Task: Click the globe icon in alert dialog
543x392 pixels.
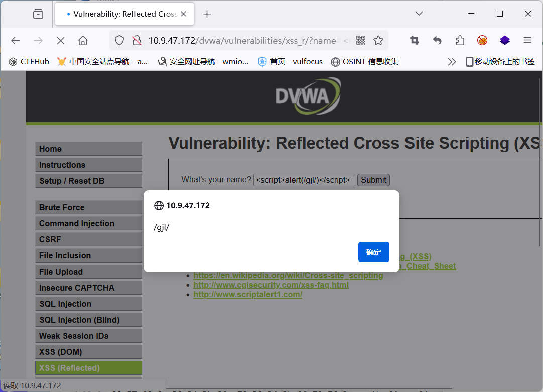Action: 159,206
